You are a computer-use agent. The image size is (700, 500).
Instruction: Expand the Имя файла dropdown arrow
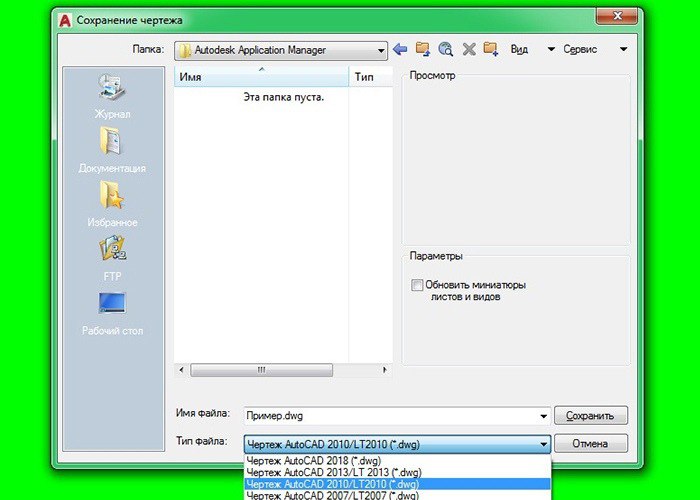(543, 416)
